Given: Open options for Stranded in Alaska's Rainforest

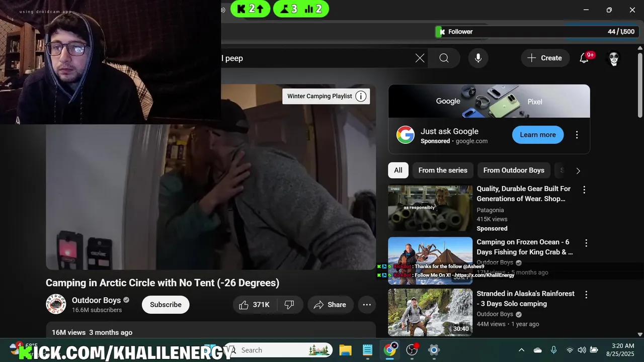Looking at the screenshot, I should point(586,295).
